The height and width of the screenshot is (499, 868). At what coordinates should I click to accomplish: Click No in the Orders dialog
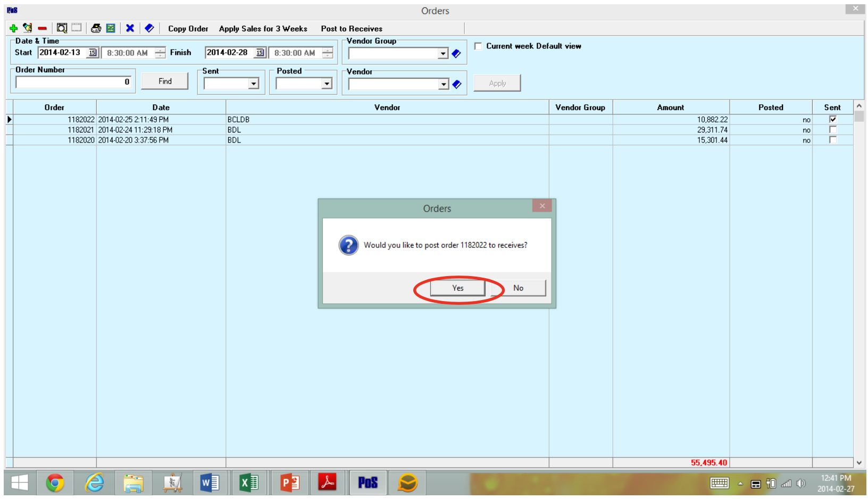point(518,288)
